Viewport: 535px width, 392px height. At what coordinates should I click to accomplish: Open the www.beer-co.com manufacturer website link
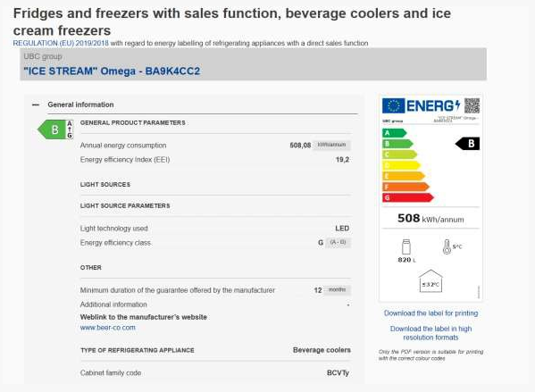[x=108, y=328]
